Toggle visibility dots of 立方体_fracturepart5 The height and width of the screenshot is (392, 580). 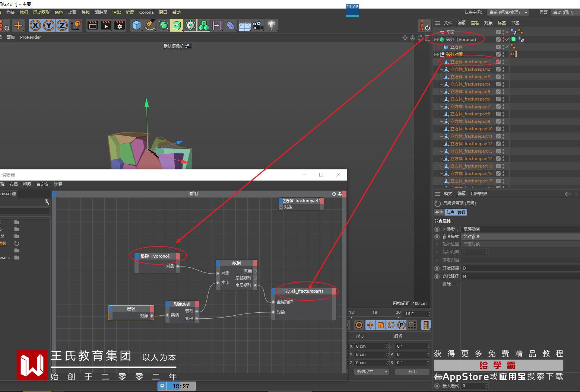point(503,92)
